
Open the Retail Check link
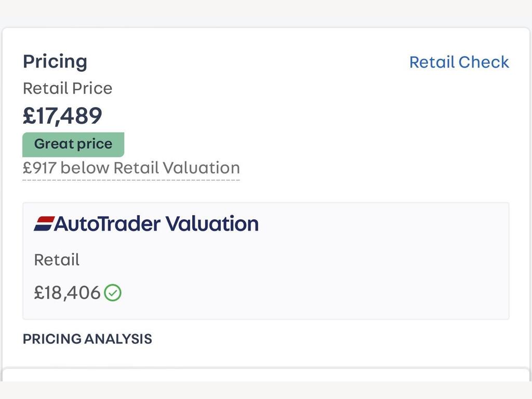(x=459, y=62)
